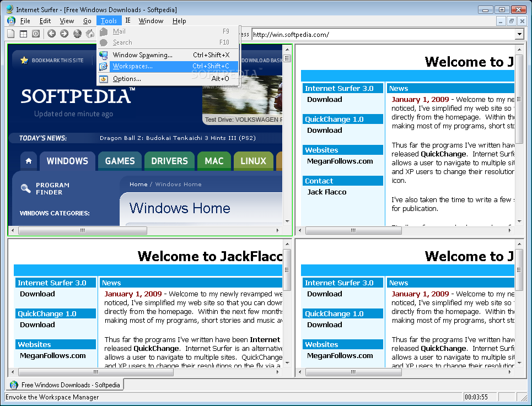
Task: Open the Help menu
Action: [179, 21]
